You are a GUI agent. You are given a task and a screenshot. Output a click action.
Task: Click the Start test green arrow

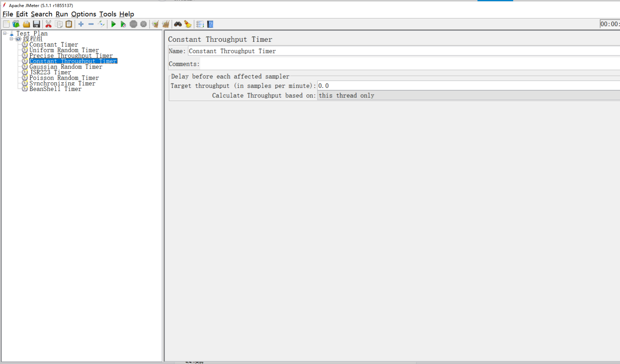[113, 24]
